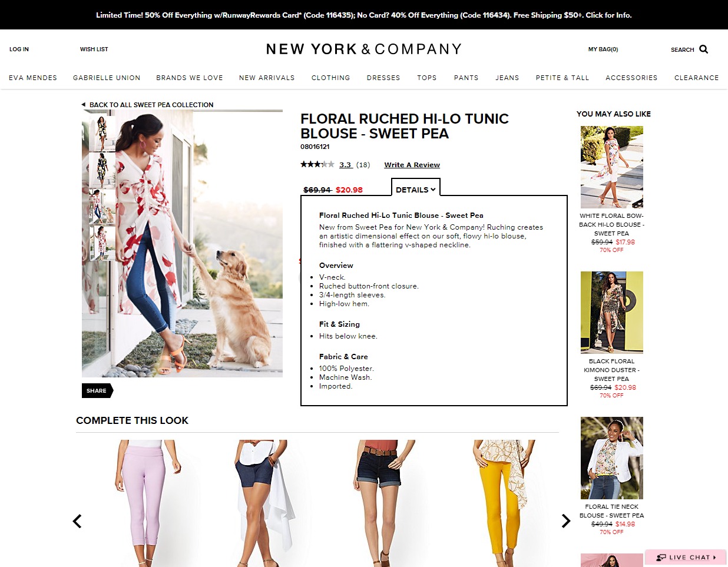Show previous items with left carousel arrow
This screenshot has width=728, height=567.
[x=77, y=521]
